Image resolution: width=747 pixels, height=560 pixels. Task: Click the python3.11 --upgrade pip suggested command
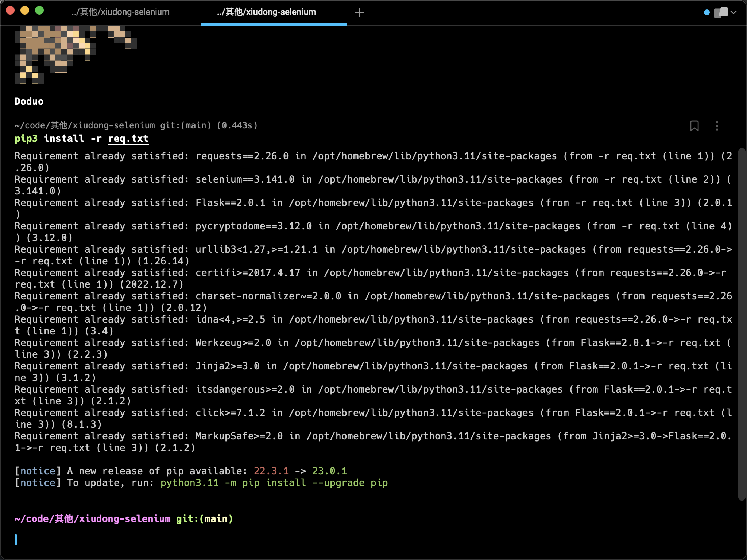tap(274, 482)
